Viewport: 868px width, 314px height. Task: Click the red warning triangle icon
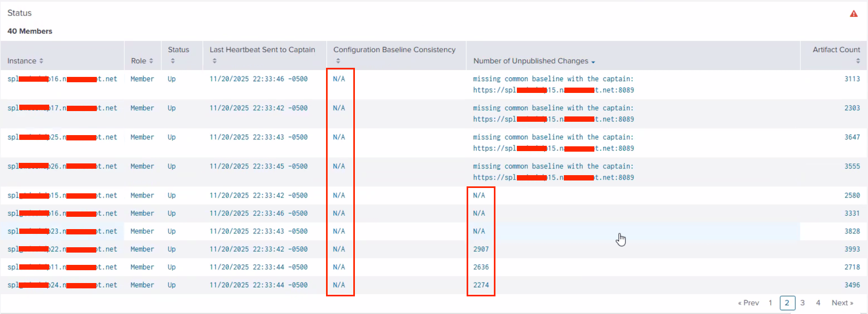point(854,14)
